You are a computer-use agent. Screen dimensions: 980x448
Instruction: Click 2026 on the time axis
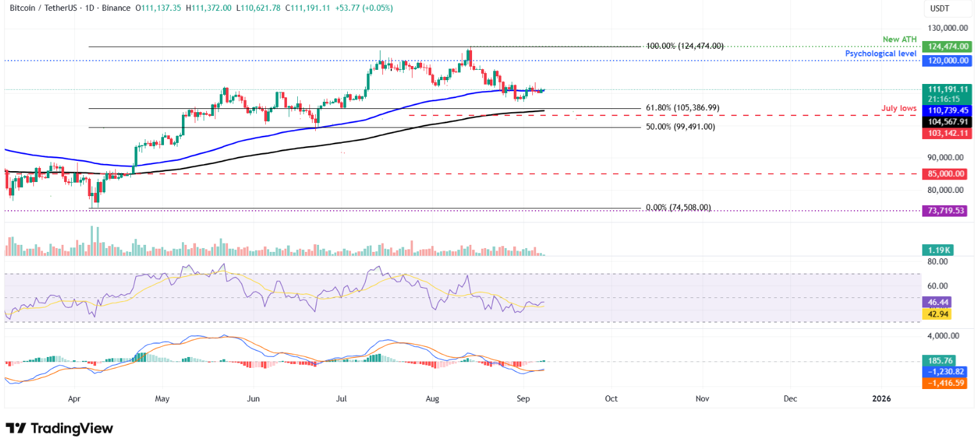(882, 398)
